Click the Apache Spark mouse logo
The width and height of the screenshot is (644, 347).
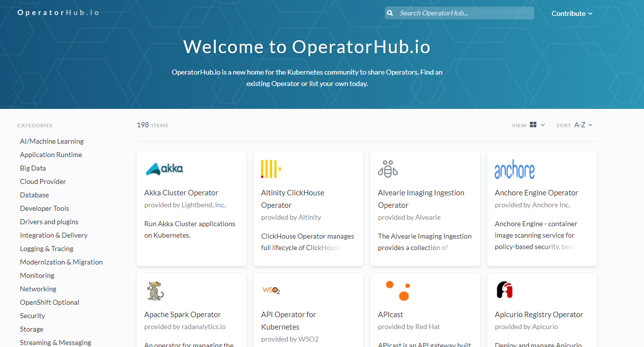(x=155, y=291)
